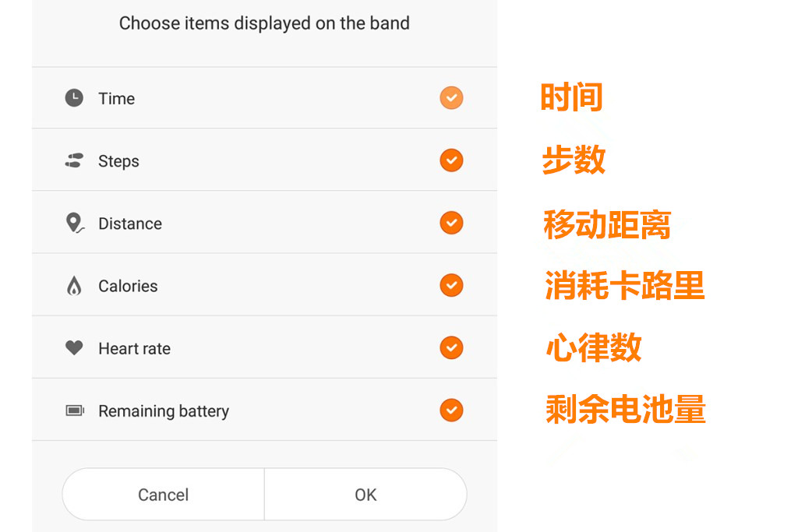798x532 pixels.
Task: Disable the Remaining battery toggle
Action: [451, 410]
